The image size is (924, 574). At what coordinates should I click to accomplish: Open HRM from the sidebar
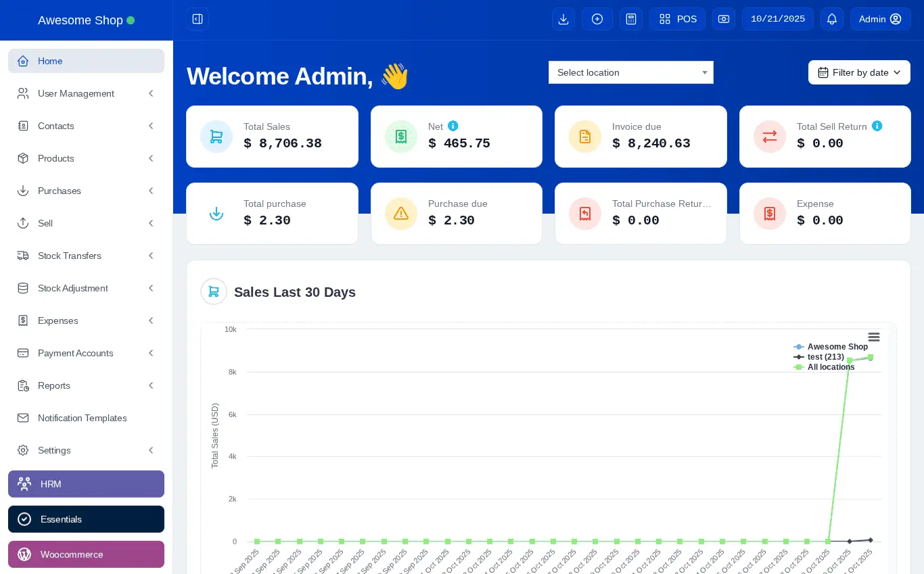(x=86, y=484)
